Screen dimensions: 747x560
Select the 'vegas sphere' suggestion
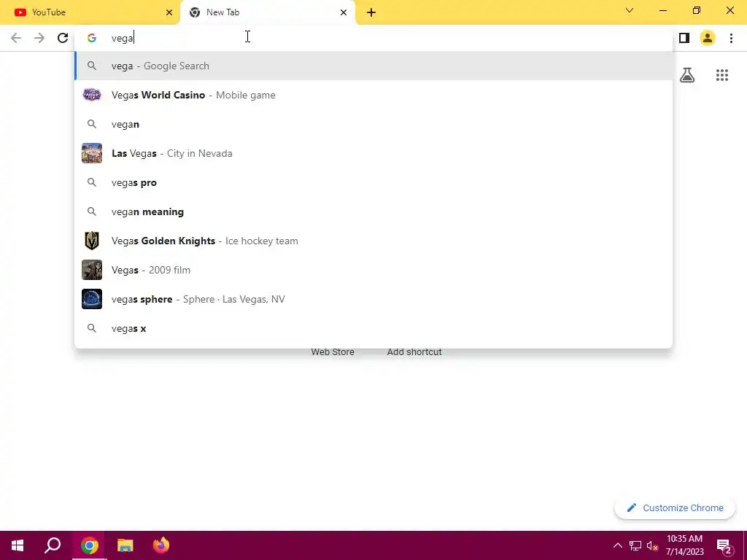[373, 299]
